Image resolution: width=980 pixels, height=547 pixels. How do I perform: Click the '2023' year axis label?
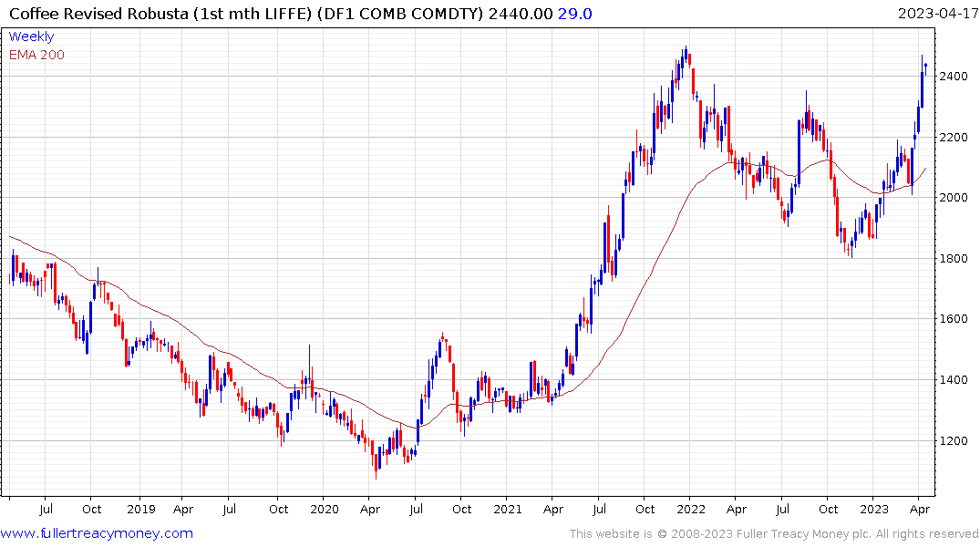[873, 509]
